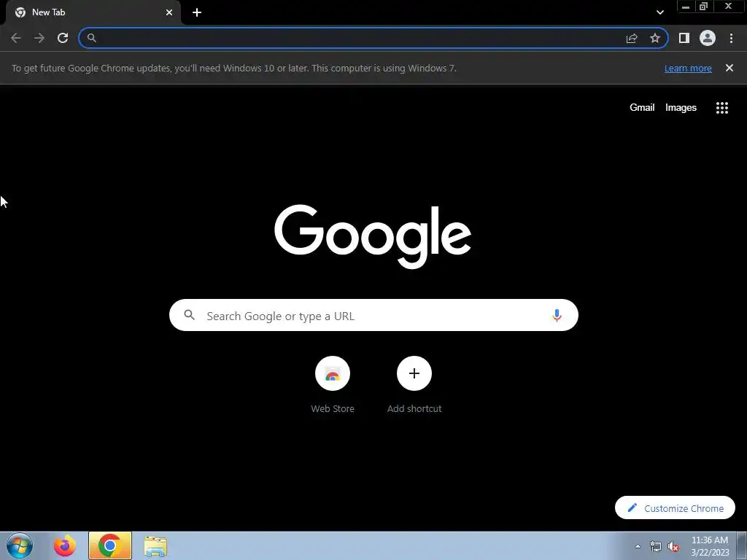
Task: Open the Chrome profile avatar
Action: [708, 38]
